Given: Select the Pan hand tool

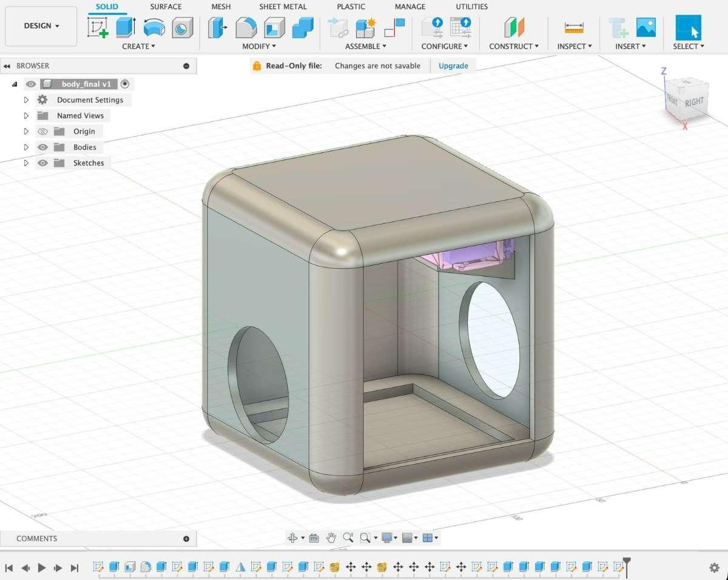Looking at the screenshot, I should pos(331,538).
